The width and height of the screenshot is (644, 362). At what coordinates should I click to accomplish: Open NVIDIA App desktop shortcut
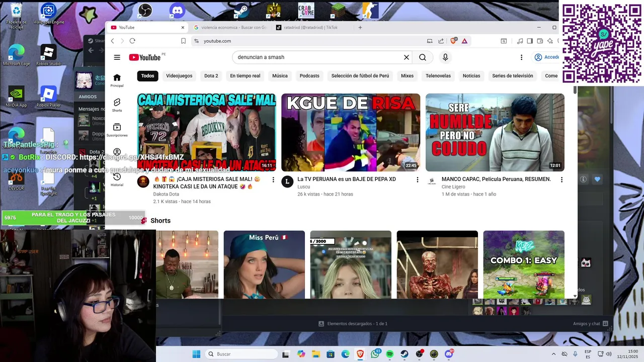16,97
